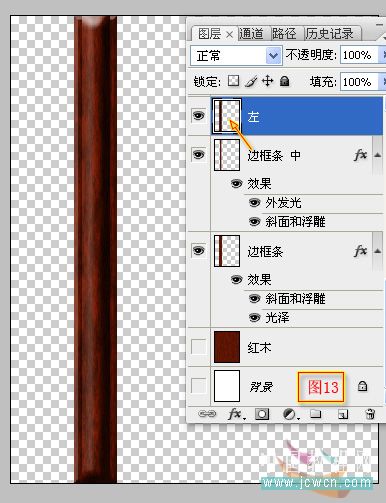Click the 不透明度 100% field
The image size is (386, 503).
[359, 55]
